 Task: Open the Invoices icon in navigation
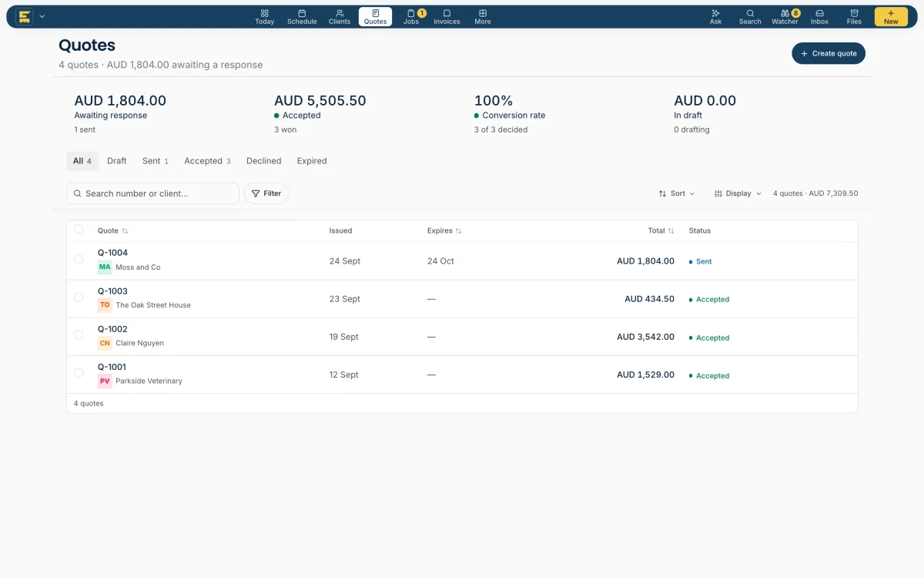click(x=447, y=13)
